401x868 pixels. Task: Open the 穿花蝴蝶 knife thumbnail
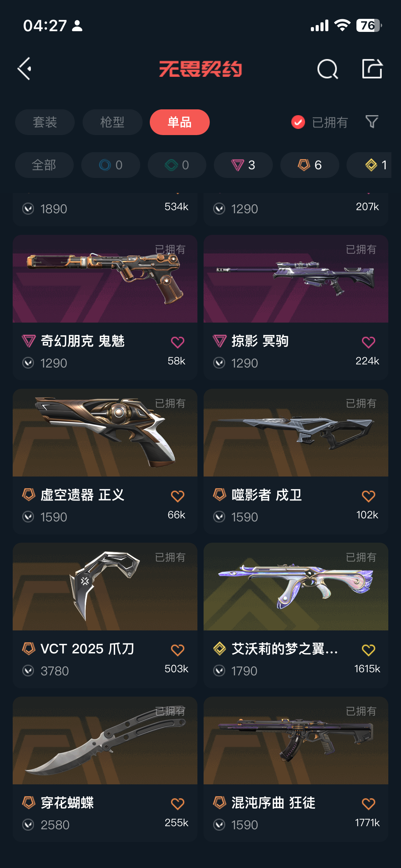[x=105, y=740]
